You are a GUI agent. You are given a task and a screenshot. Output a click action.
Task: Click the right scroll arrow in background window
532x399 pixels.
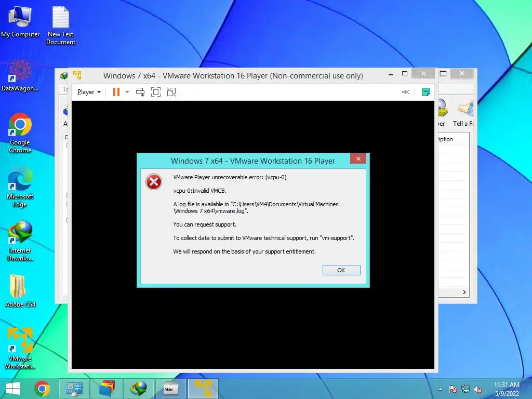coord(464,292)
